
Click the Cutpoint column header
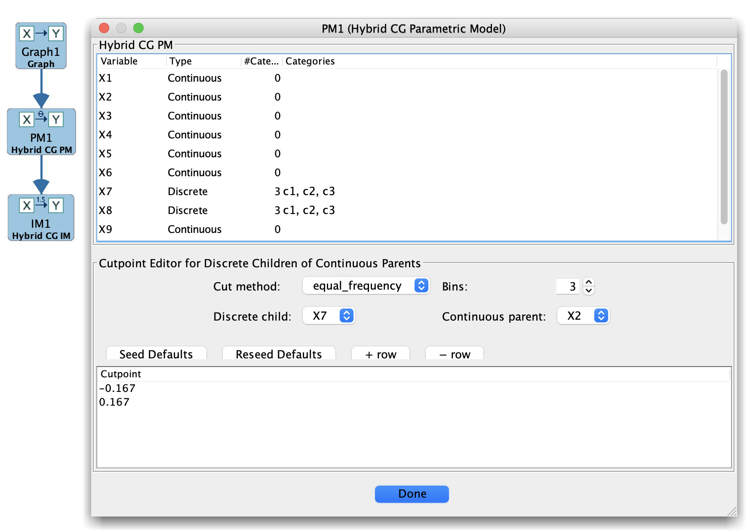(x=414, y=374)
